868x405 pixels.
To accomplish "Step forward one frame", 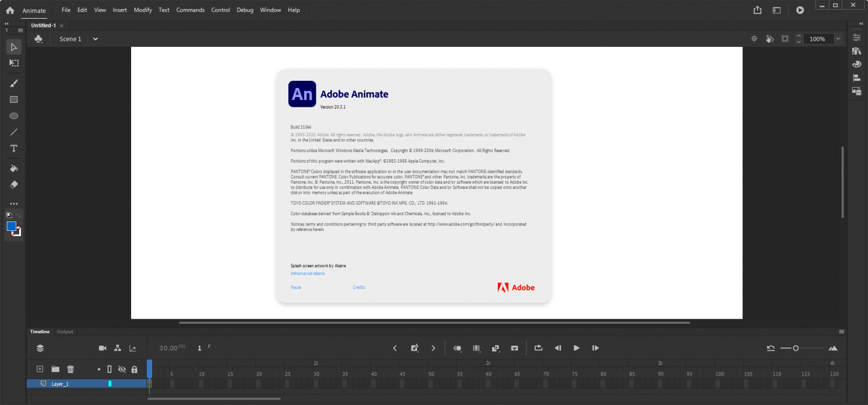I will [x=595, y=348].
